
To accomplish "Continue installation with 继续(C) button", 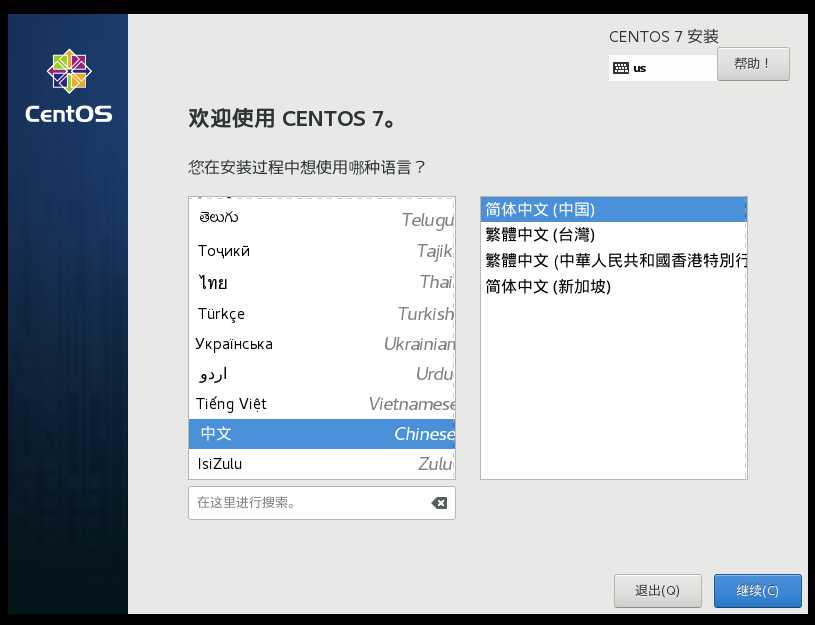I will pos(757,591).
